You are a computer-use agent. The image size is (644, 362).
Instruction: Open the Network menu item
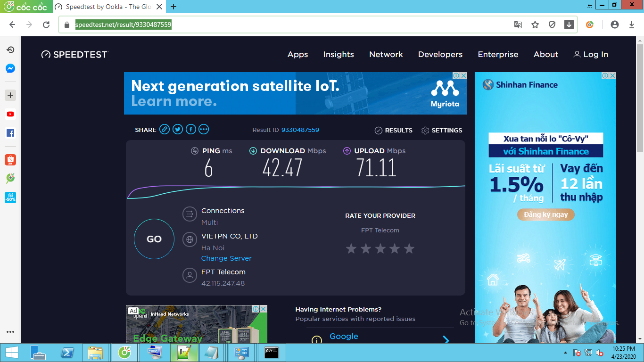point(386,55)
